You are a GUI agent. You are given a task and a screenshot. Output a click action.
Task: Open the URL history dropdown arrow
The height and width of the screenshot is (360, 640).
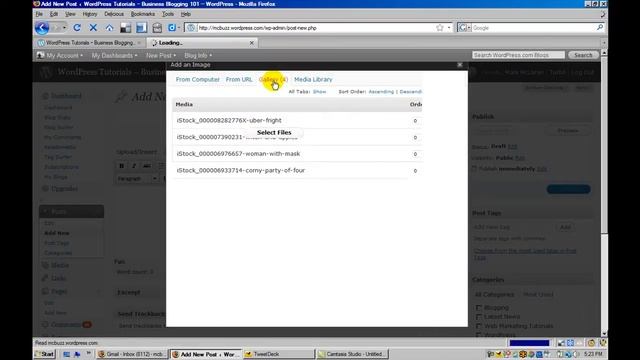(x=449, y=28)
